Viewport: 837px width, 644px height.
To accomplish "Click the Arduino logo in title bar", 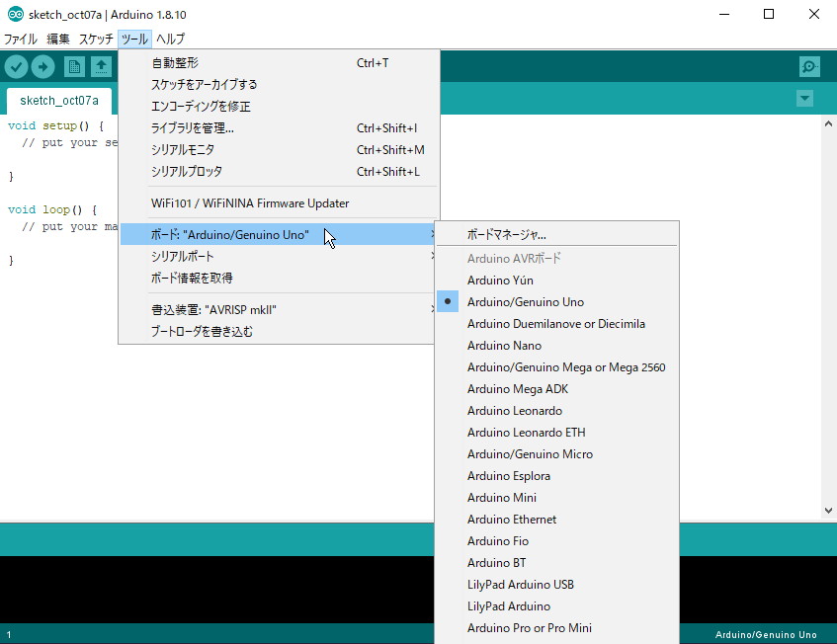I will [16, 15].
